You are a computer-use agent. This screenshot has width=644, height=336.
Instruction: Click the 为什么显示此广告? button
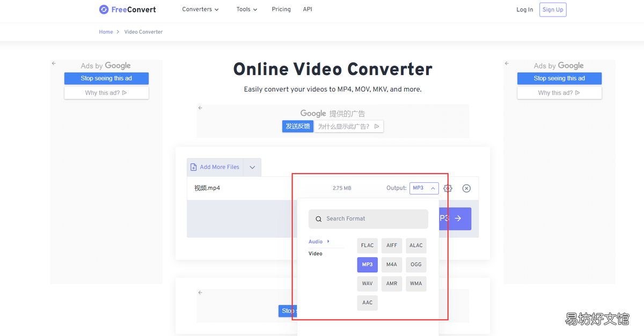click(349, 126)
